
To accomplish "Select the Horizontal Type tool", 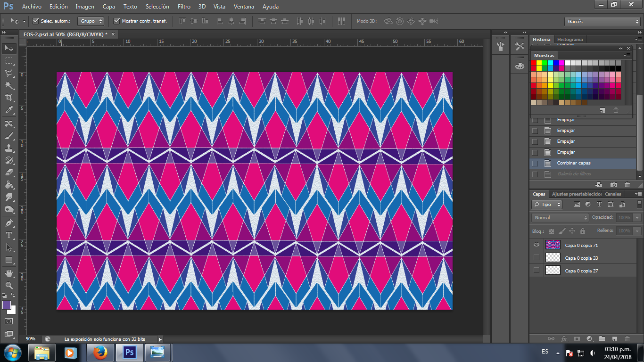I will click(x=9, y=235).
